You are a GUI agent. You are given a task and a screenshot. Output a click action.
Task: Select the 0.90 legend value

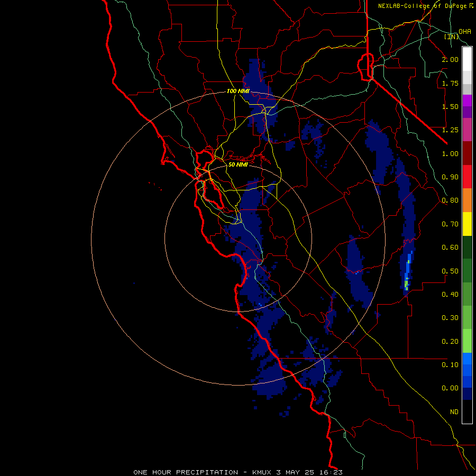point(450,177)
